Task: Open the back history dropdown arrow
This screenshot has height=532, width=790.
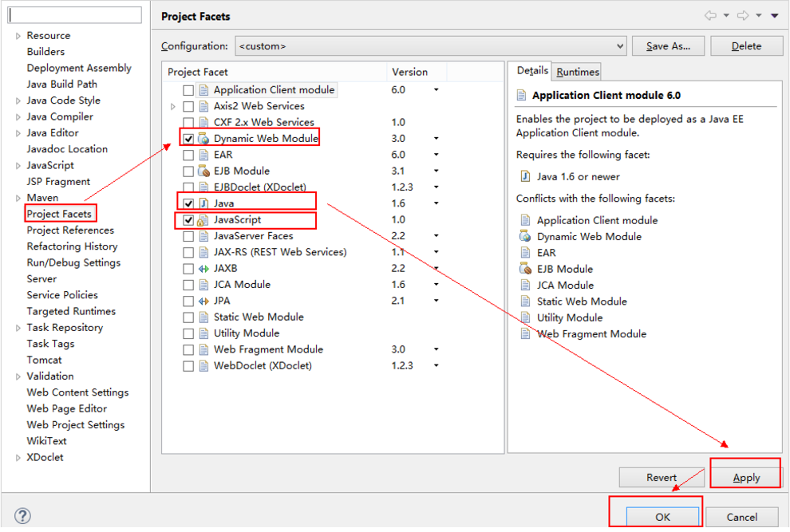Action: click(x=726, y=16)
